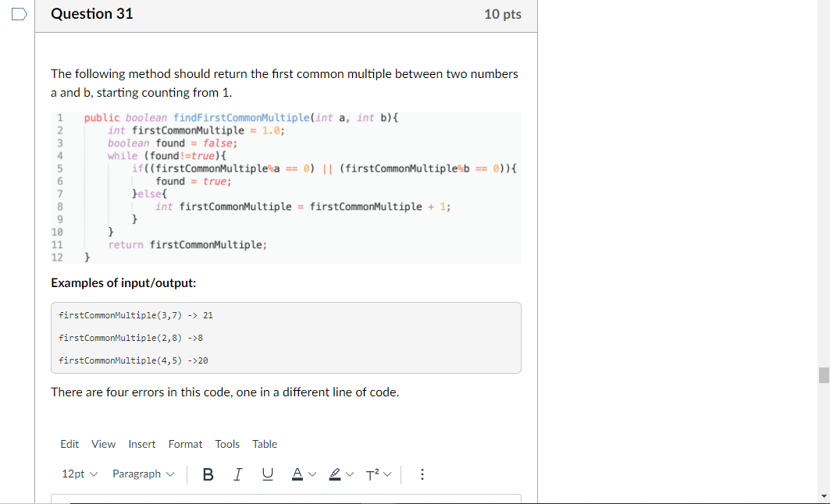Click 'There are four errors' sentence
The width and height of the screenshot is (830, 504).
click(225, 392)
